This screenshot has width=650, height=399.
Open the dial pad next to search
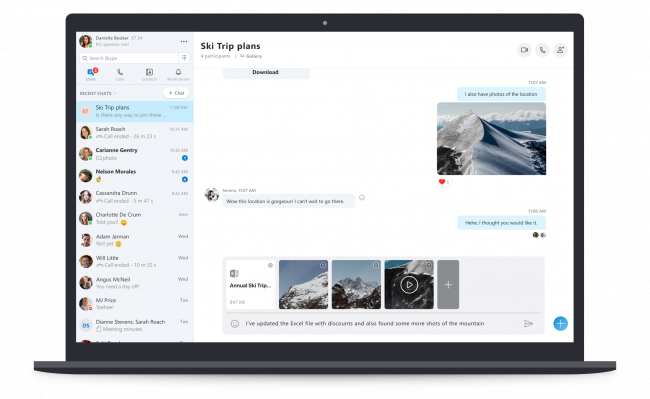184,58
